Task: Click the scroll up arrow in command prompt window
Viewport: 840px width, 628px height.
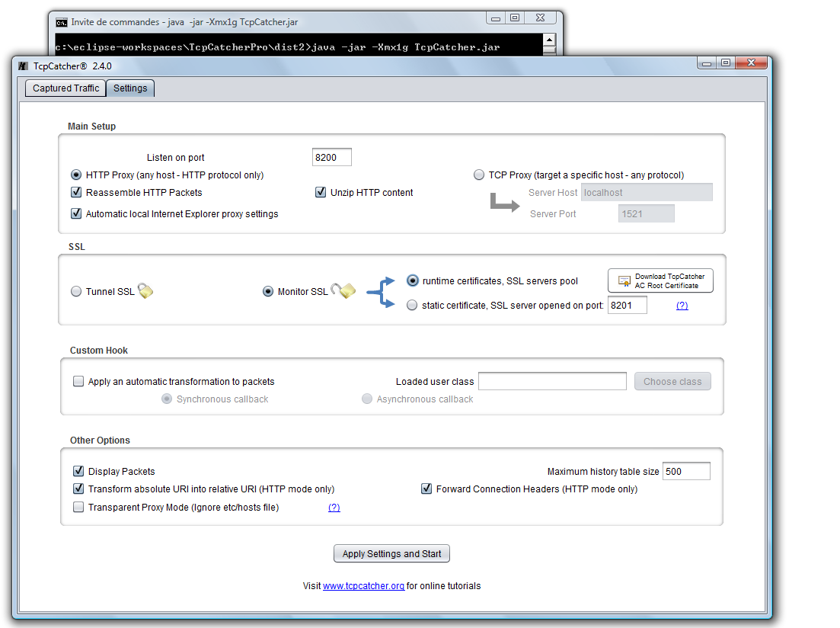Action: tap(549, 40)
